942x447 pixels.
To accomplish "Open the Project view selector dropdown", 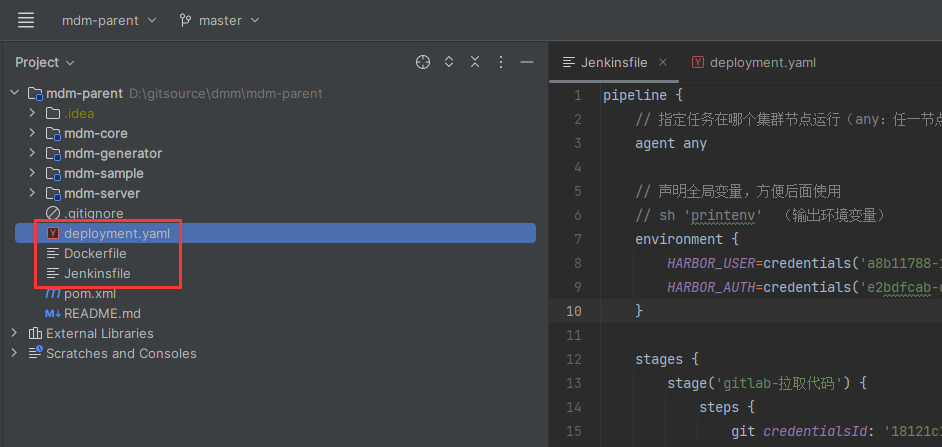I will (x=44, y=62).
